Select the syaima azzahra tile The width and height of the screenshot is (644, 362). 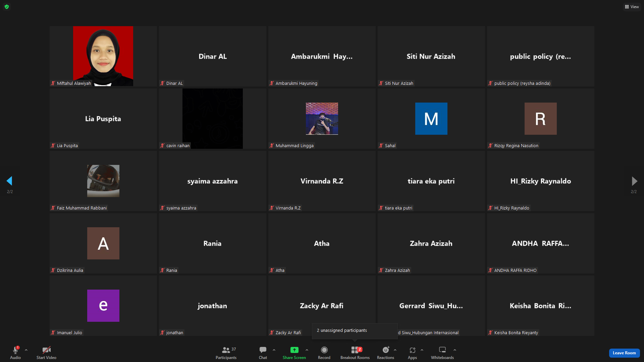point(213,181)
